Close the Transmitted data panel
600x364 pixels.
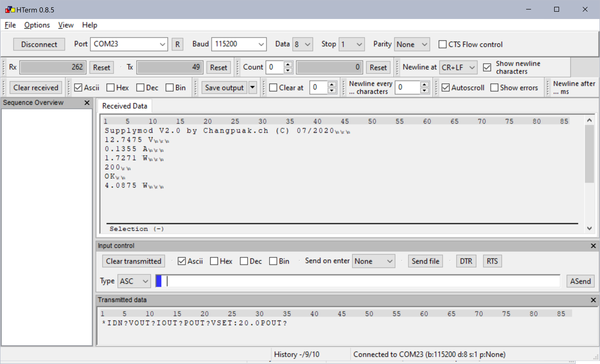tap(593, 300)
